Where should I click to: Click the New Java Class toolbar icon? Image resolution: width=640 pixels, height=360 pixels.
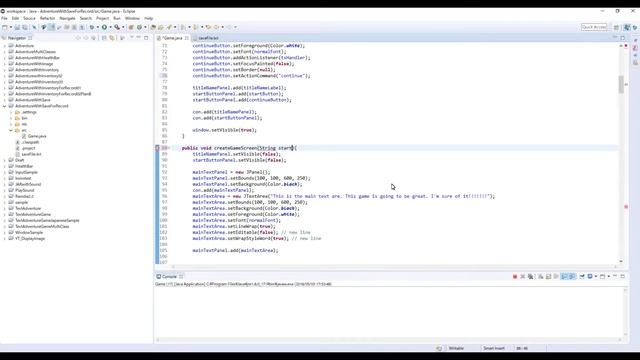pyautogui.click(x=139, y=27)
